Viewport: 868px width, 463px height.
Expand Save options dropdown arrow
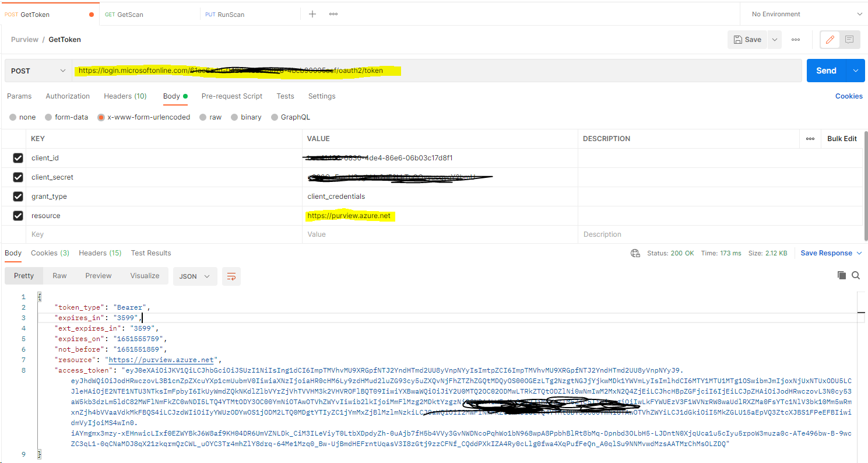pyautogui.click(x=774, y=40)
